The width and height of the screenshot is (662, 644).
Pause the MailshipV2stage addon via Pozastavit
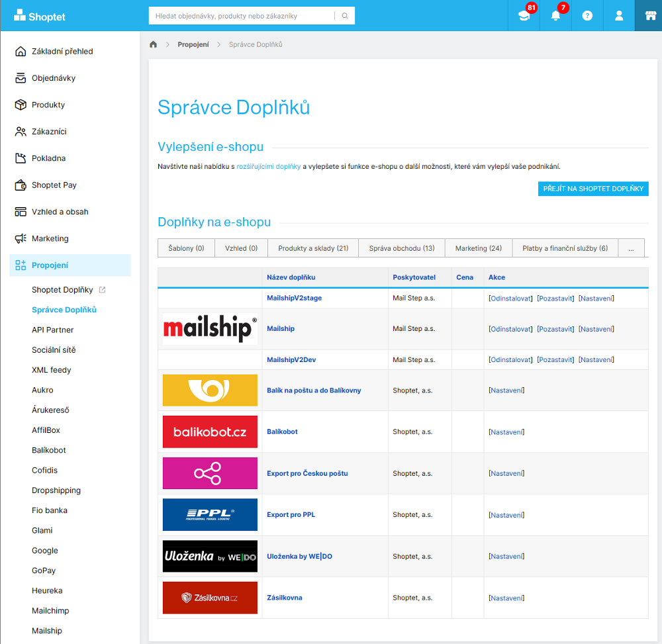(x=555, y=299)
